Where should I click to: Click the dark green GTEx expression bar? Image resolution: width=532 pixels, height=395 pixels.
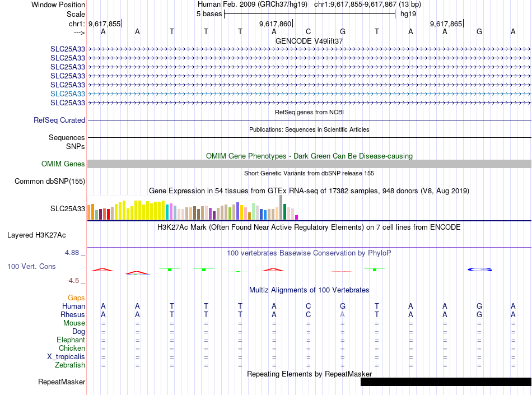click(284, 212)
